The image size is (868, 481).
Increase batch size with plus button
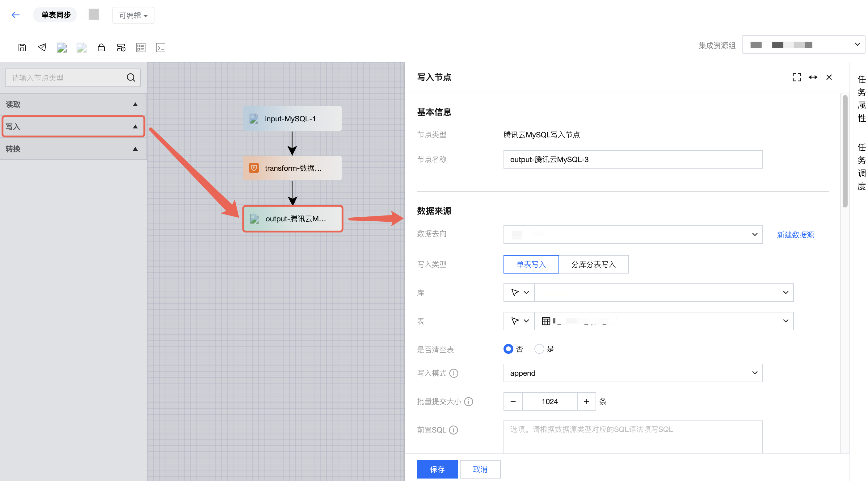click(x=586, y=401)
